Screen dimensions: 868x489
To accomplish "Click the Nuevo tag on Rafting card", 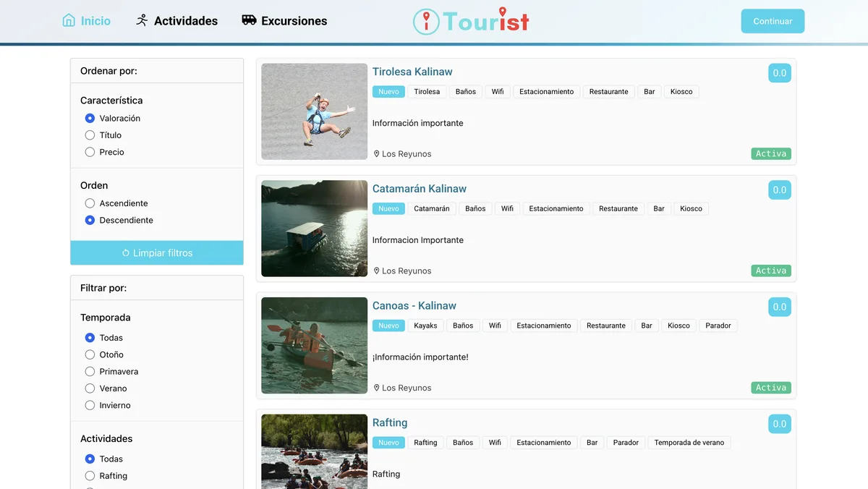I will pyautogui.click(x=388, y=443).
